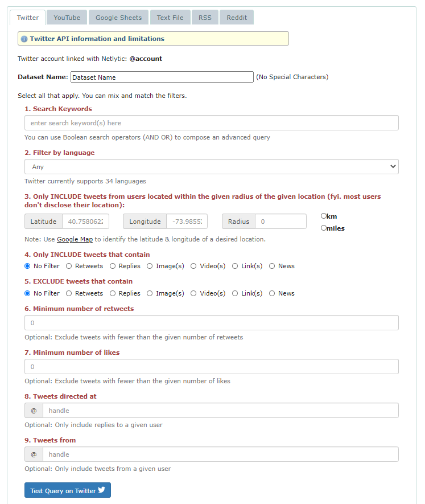Include only tweets containing Image(s)
Viewport: 425px width, 504px height.
(150, 266)
